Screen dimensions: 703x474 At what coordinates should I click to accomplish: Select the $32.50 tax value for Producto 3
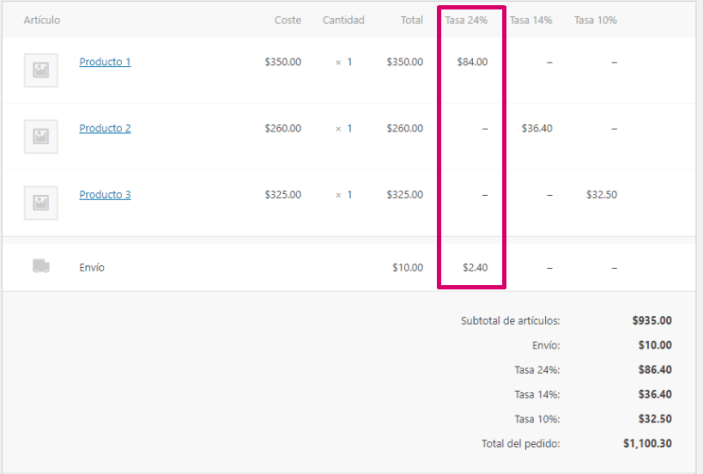(x=601, y=195)
